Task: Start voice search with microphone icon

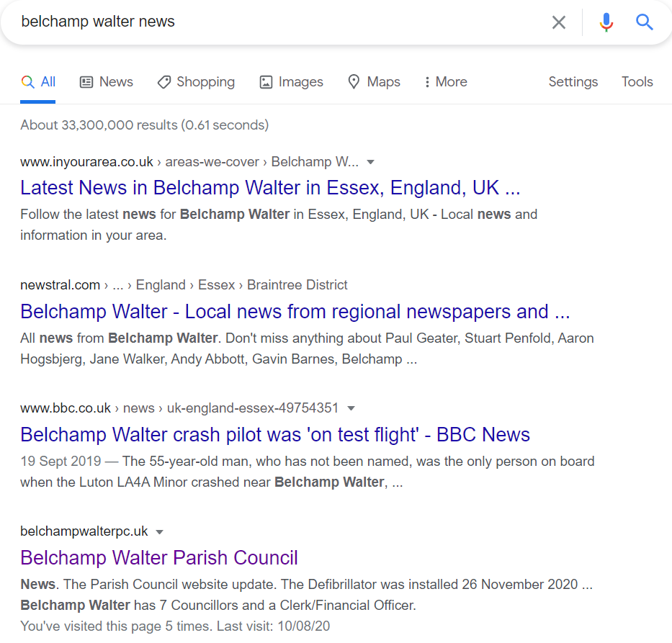Action: point(606,22)
